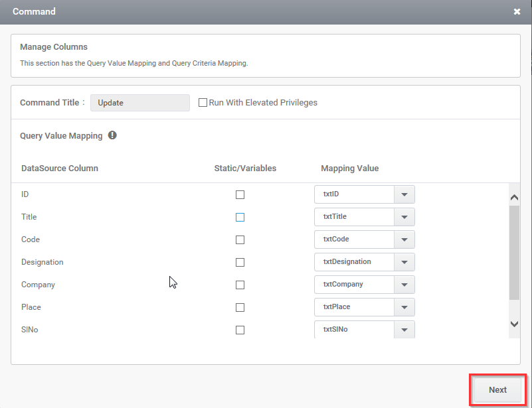Viewport: 532px width, 408px height.
Task: Enable Run With Elevated Privileges checkbox
Action: 203,103
